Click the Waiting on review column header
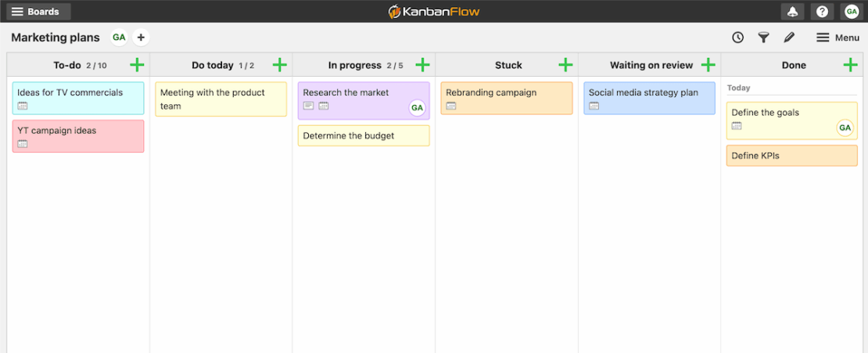The image size is (868, 353). 649,65
